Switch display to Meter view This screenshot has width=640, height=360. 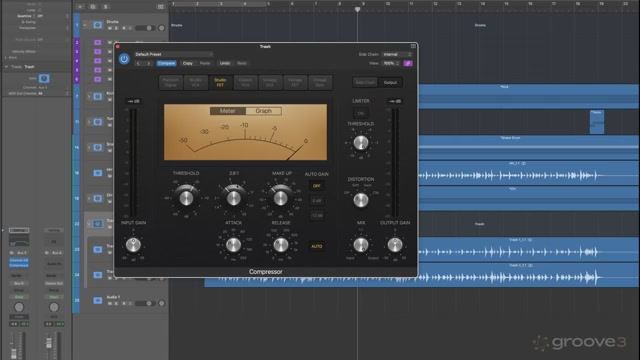click(228, 111)
